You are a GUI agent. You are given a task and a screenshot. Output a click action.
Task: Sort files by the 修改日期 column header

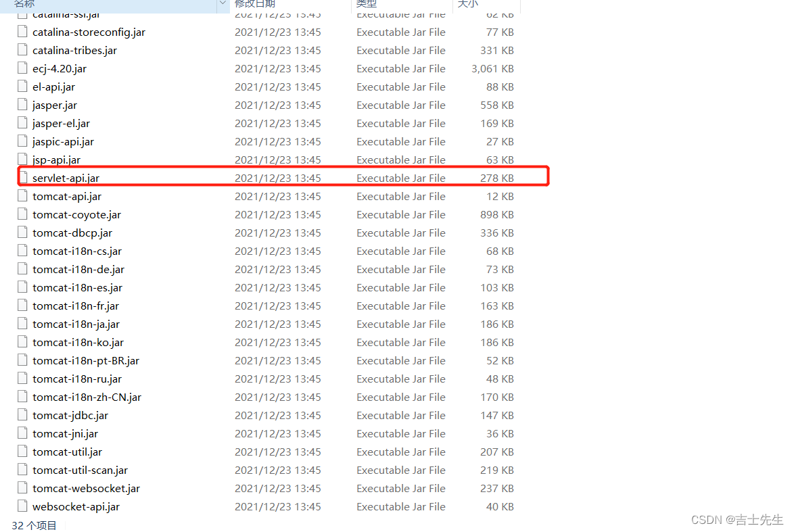pos(255,4)
